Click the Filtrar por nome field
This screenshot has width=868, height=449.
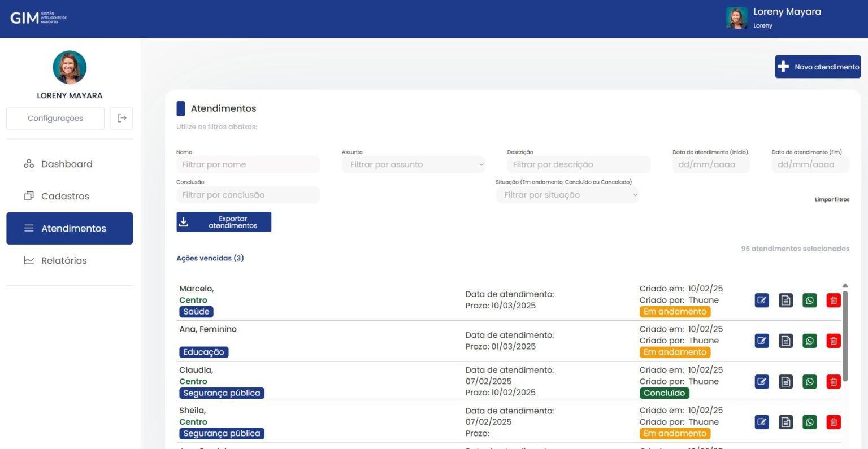pos(248,165)
